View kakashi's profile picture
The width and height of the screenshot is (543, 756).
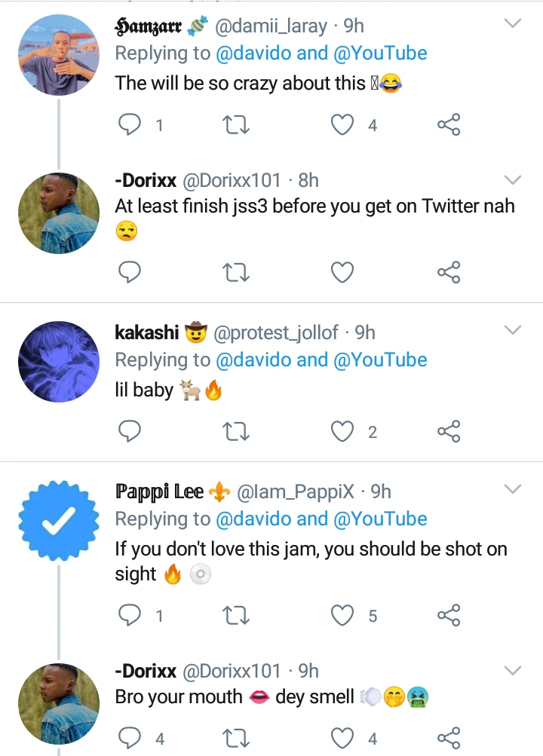[x=59, y=361]
